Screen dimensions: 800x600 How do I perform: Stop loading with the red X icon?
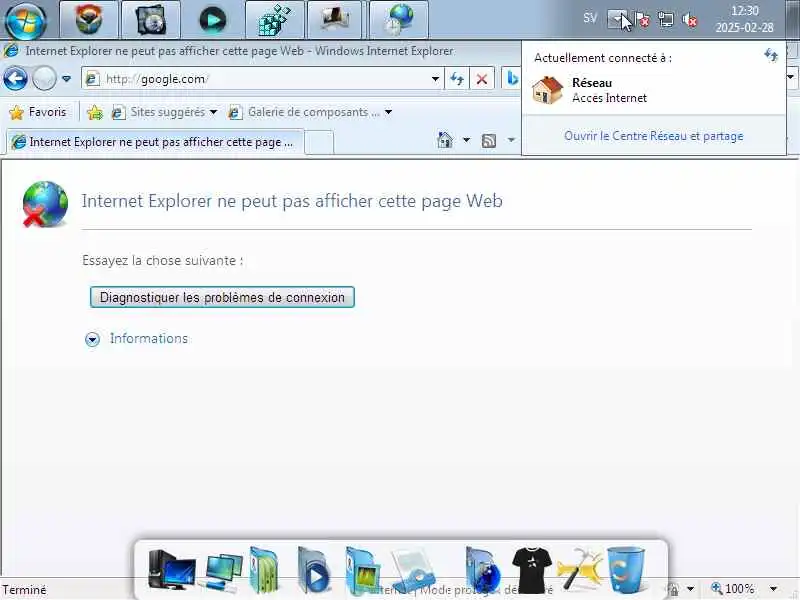click(482, 79)
